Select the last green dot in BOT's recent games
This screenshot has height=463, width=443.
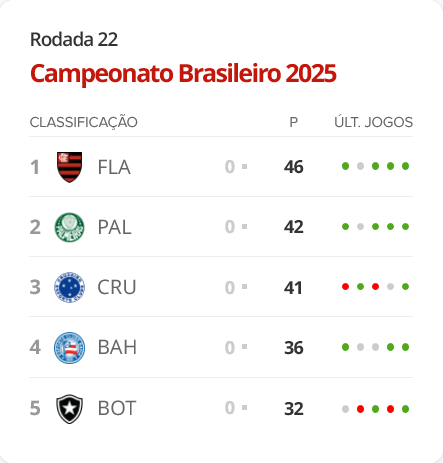[405, 409]
